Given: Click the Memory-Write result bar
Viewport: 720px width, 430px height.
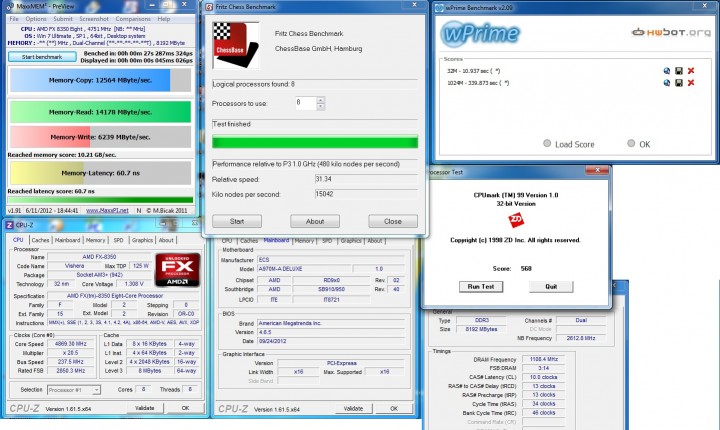Looking at the screenshot, I should pos(101,137).
